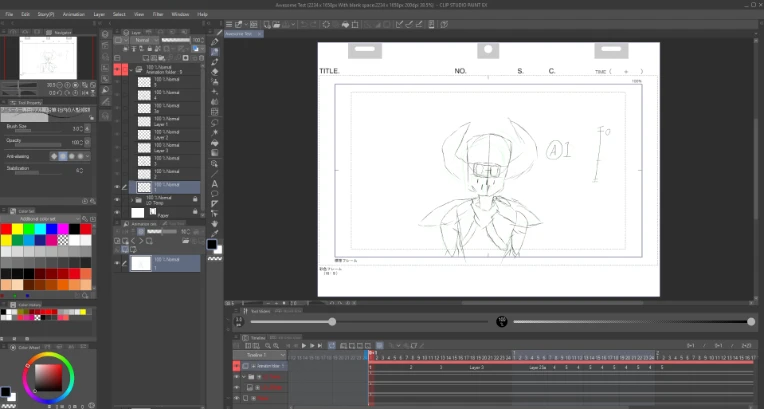
Task: Select the Lasso selection tool
Action: [215, 122]
